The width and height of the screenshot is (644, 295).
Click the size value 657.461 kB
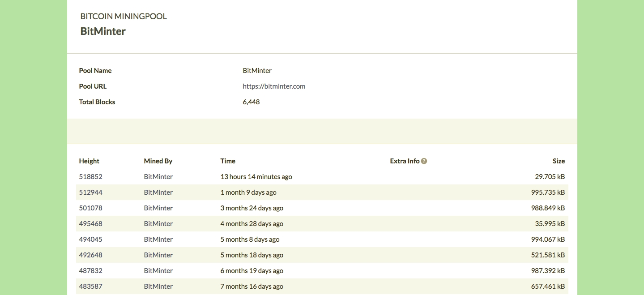548,286
